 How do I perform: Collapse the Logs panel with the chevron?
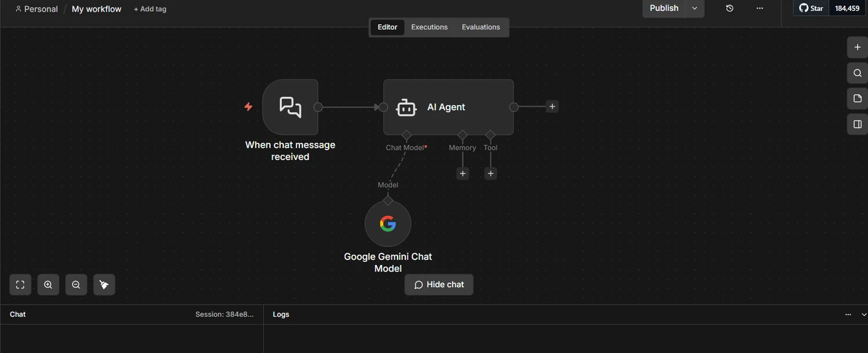pos(864,315)
